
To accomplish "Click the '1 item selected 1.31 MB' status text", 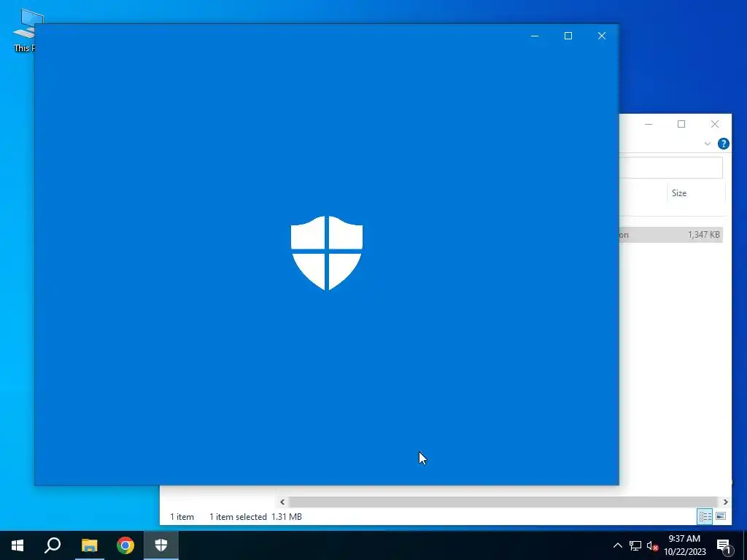I will (x=255, y=517).
